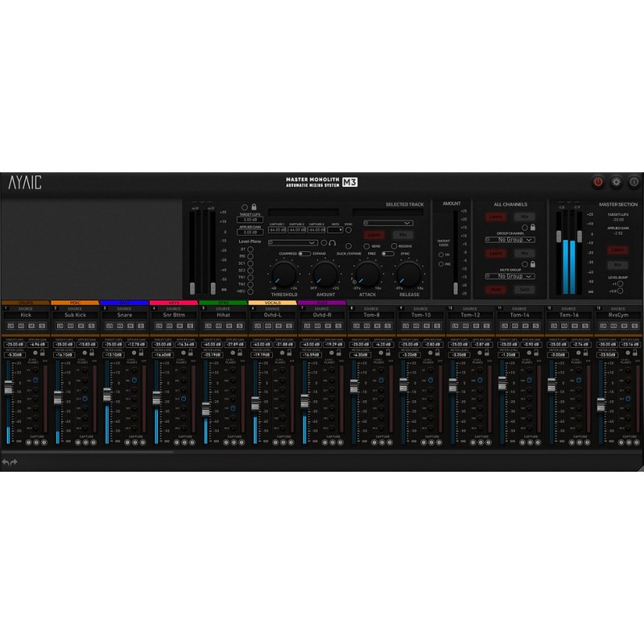Click the red power button
644x644 pixels.
[x=598, y=182]
